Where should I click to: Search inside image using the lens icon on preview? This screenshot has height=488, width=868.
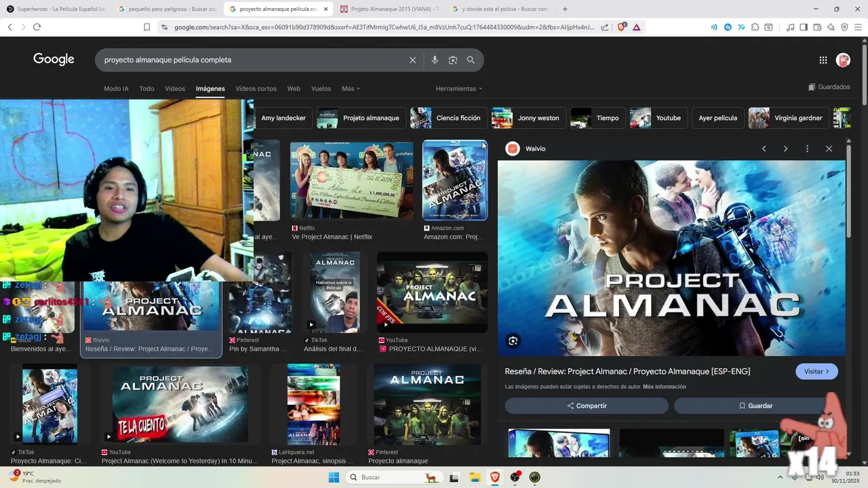coord(513,341)
